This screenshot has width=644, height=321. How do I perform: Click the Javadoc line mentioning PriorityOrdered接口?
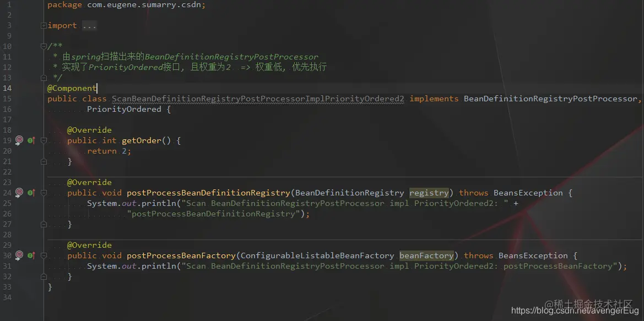[190, 67]
